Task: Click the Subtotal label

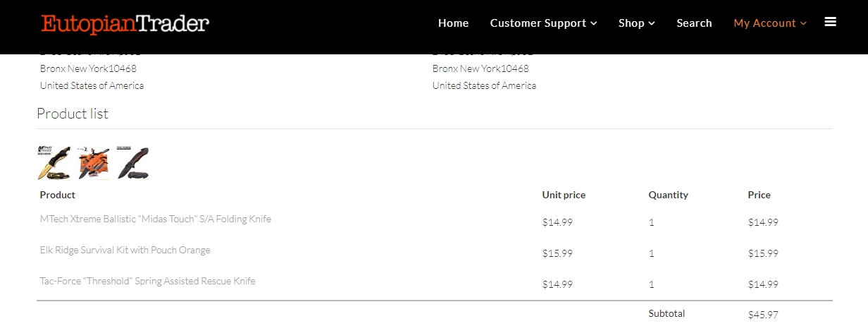Action: pyautogui.click(x=666, y=313)
